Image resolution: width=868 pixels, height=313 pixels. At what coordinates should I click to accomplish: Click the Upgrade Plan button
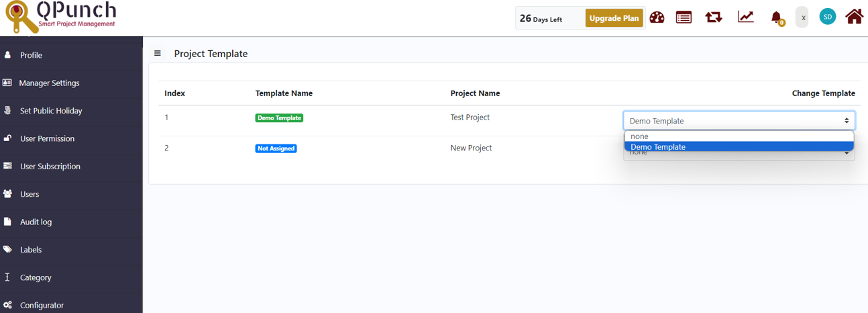tap(614, 18)
